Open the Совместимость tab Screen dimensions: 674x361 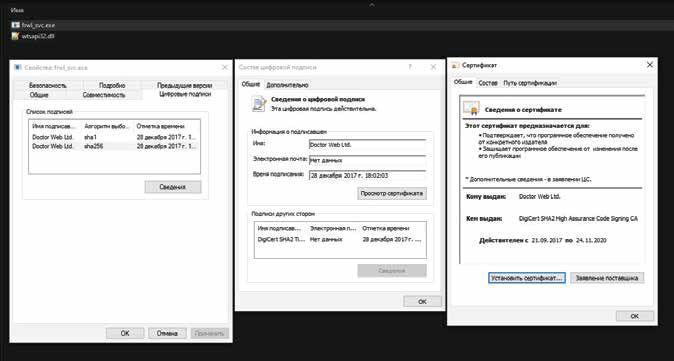(104, 95)
